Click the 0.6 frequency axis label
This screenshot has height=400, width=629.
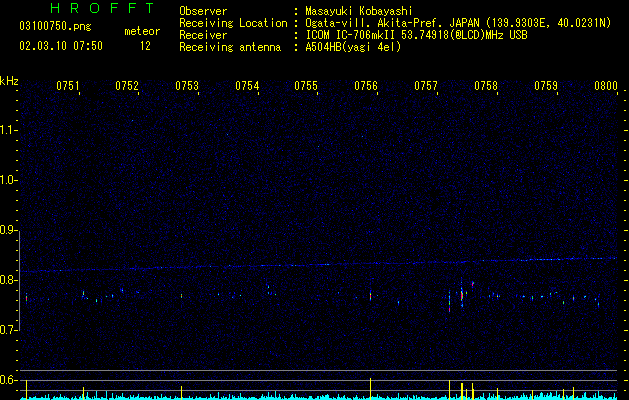pyautogui.click(x=9, y=380)
